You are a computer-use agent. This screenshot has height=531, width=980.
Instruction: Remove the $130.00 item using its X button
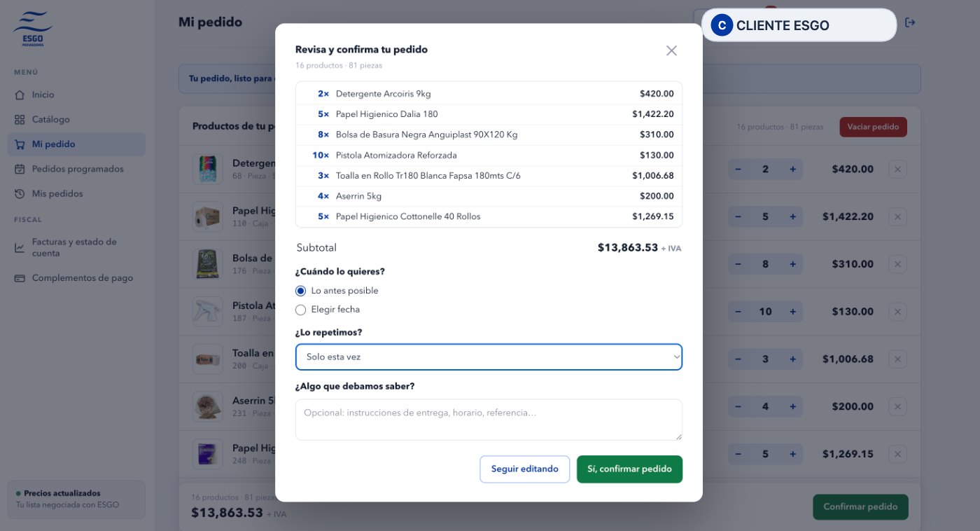click(897, 312)
